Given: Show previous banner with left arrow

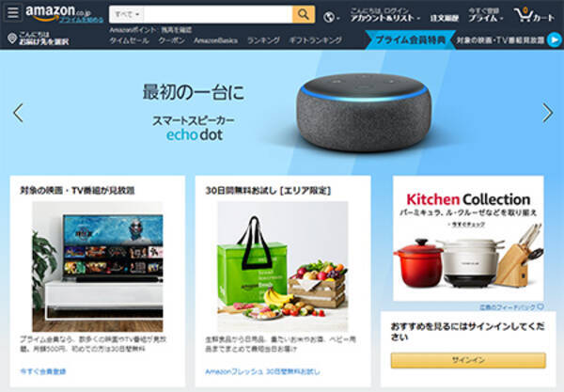Looking at the screenshot, I should pos(18,113).
